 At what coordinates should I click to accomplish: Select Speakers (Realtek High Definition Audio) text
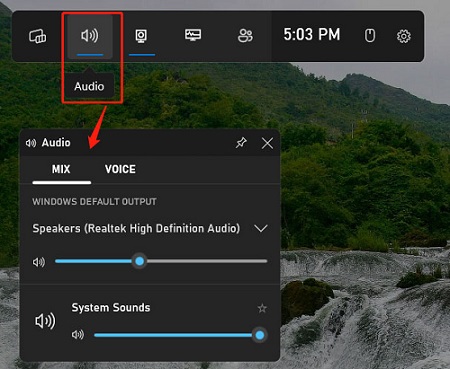point(136,228)
